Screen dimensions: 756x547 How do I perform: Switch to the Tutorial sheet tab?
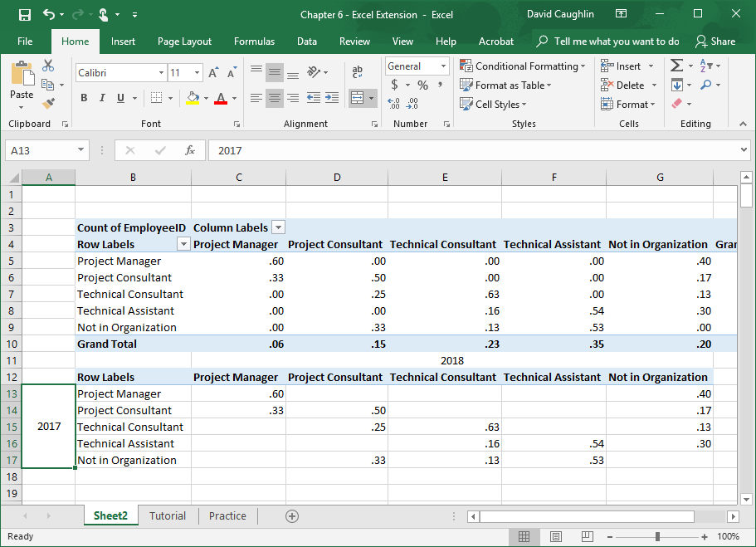pyautogui.click(x=168, y=515)
